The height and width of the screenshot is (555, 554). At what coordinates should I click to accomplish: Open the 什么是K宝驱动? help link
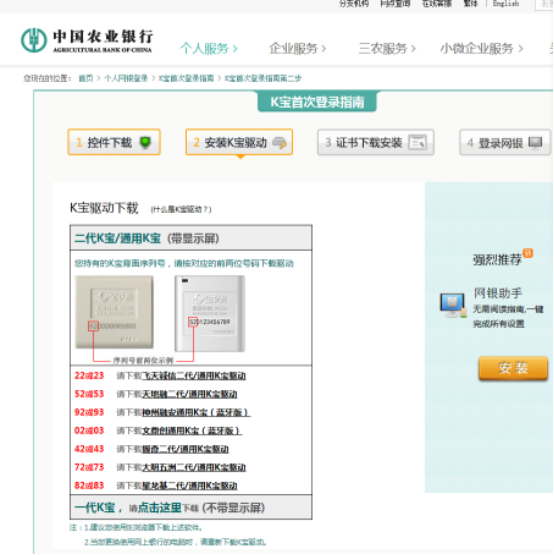pos(181,210)
